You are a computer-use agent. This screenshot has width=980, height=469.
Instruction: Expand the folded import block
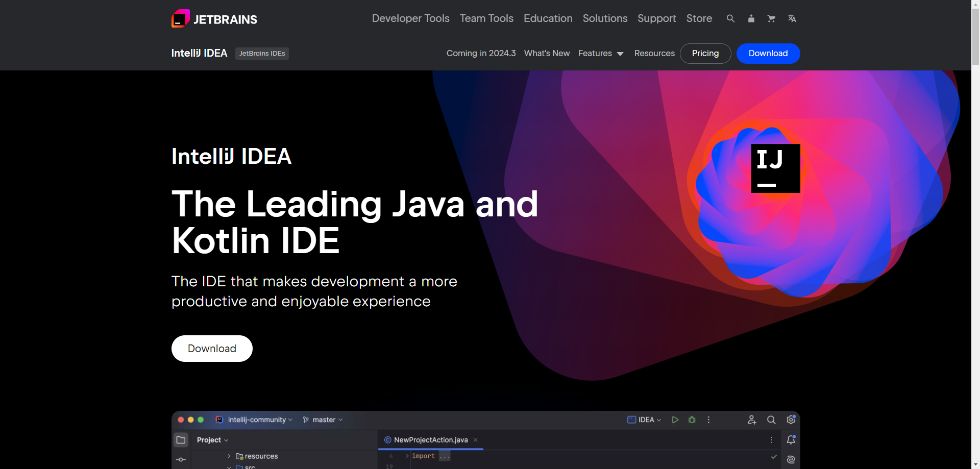(445, 456)
